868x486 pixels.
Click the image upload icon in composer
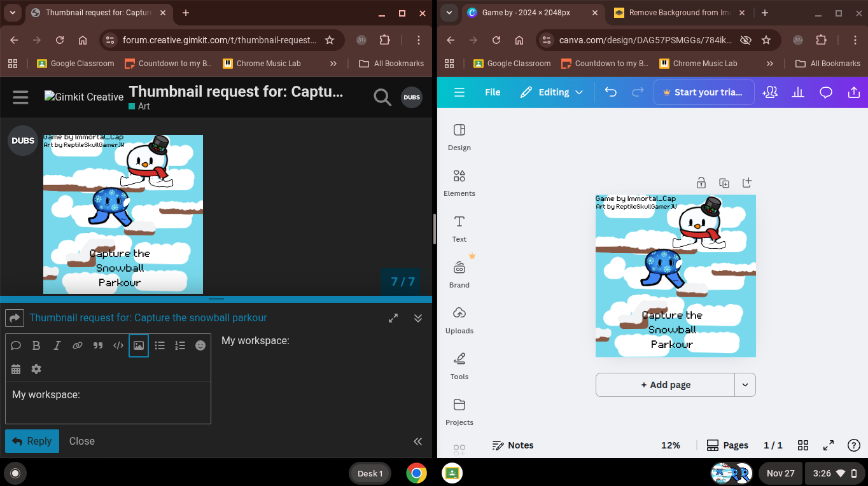[x=139, y=345]
